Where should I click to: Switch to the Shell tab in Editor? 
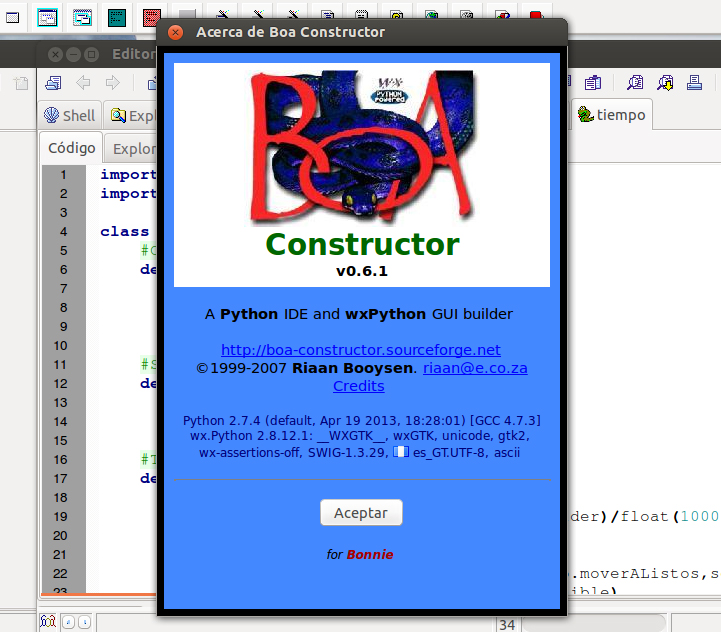(69, 115)
